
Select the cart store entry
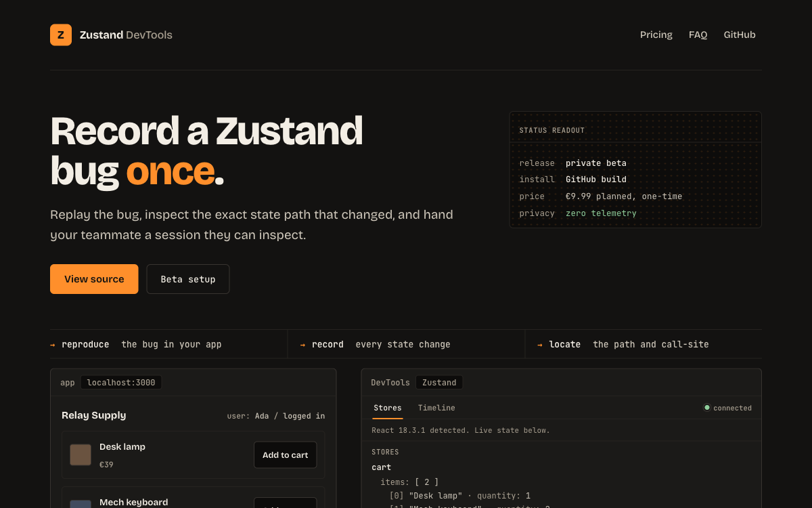(382, 467)
